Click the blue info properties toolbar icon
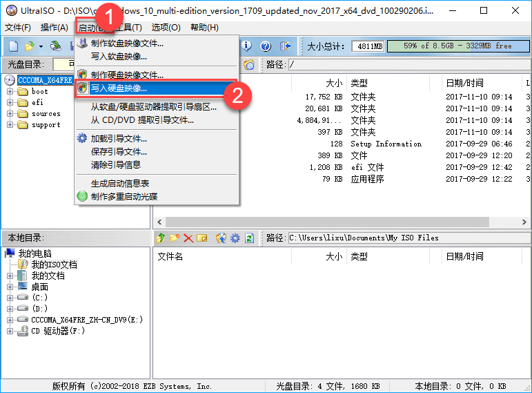 coord(246,46)
